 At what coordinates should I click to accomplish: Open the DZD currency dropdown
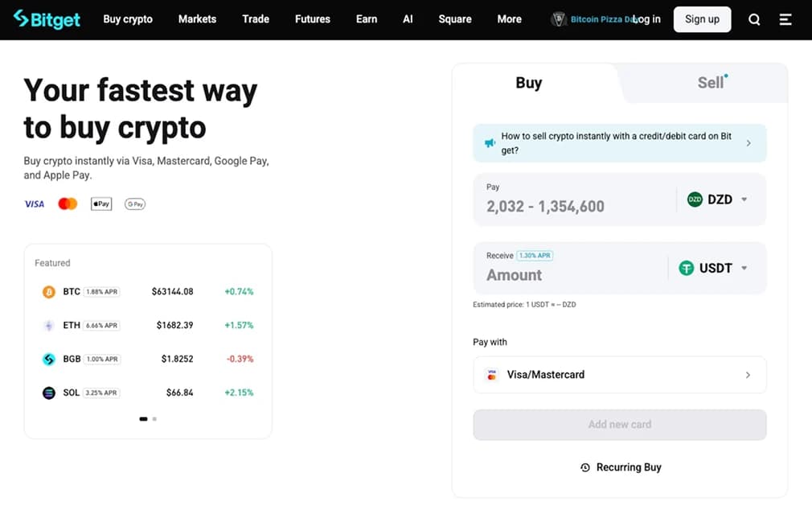(716, 199)
